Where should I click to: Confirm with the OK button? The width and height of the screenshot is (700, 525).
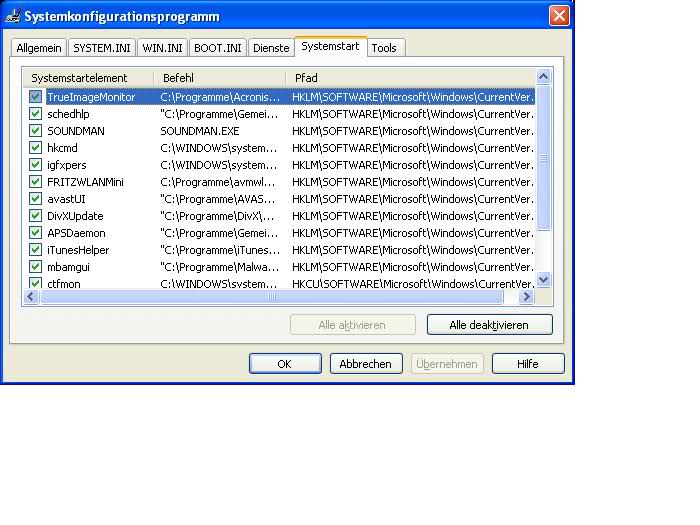(285, 364)
